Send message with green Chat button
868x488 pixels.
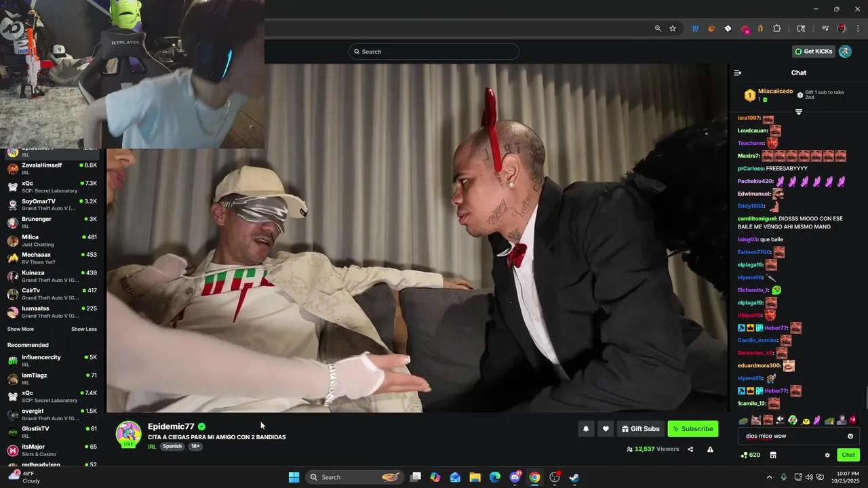tap(848, 455)
